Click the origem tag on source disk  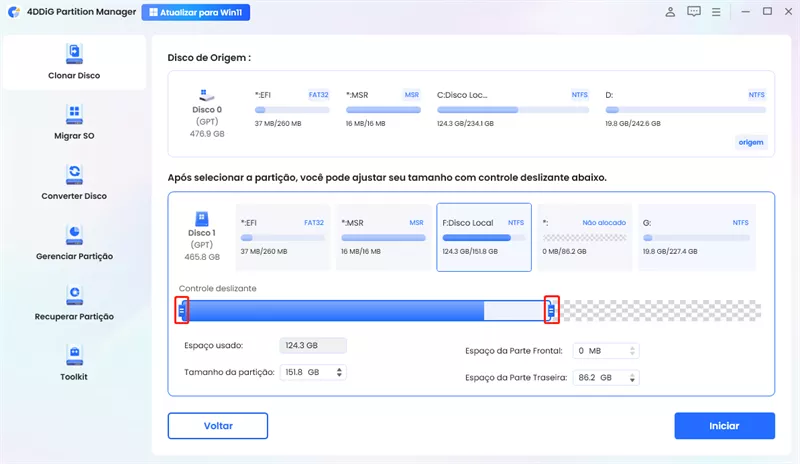[x=751, y=142]
